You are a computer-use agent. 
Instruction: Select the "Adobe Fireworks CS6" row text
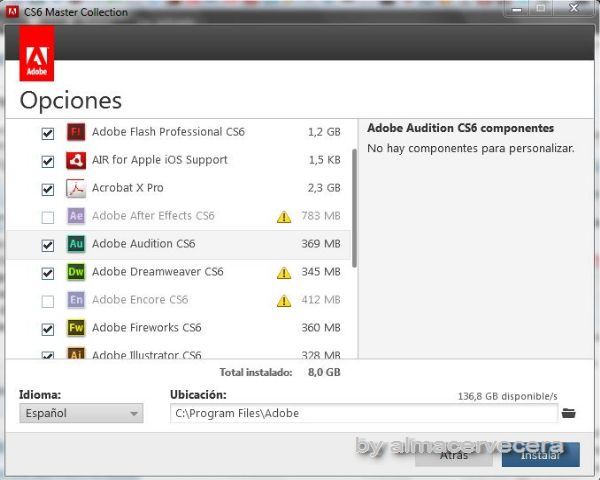[147, 328]
